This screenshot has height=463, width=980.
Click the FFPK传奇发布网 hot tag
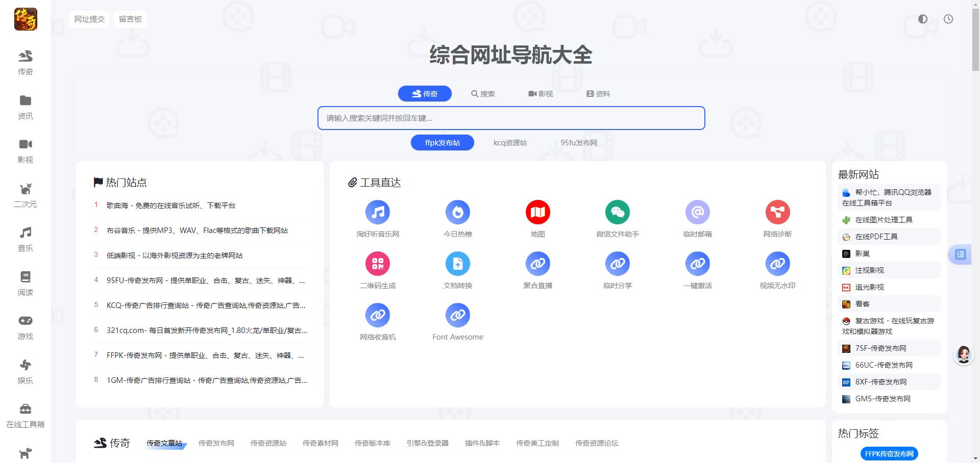[x=889, y=454]
